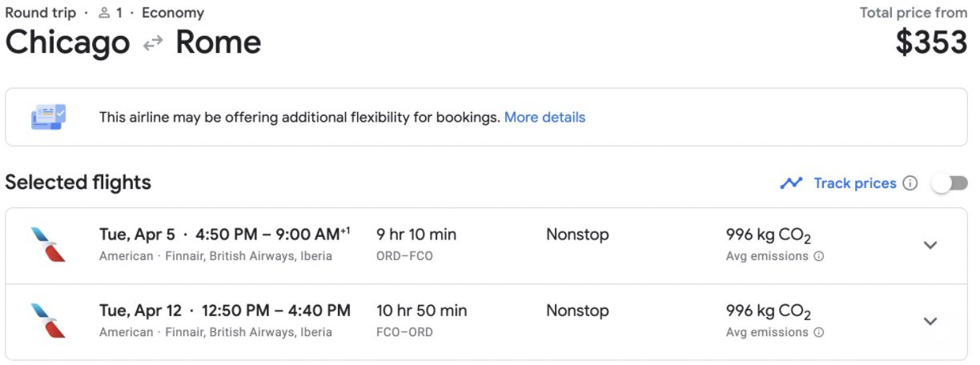Viewport: 980px width, 365px height.
Task: Click the Apr 5 flight emissions info icon
Action: click(x=819, y=257)
